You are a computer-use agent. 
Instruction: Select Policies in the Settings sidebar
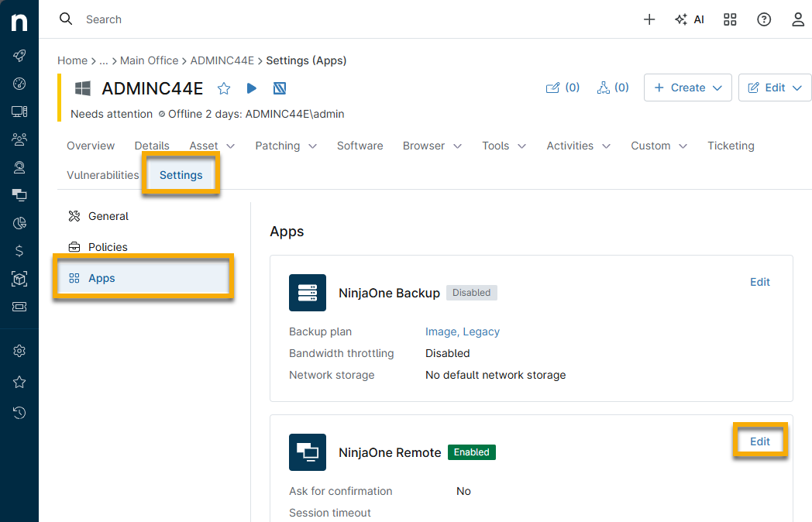point(108,247)
